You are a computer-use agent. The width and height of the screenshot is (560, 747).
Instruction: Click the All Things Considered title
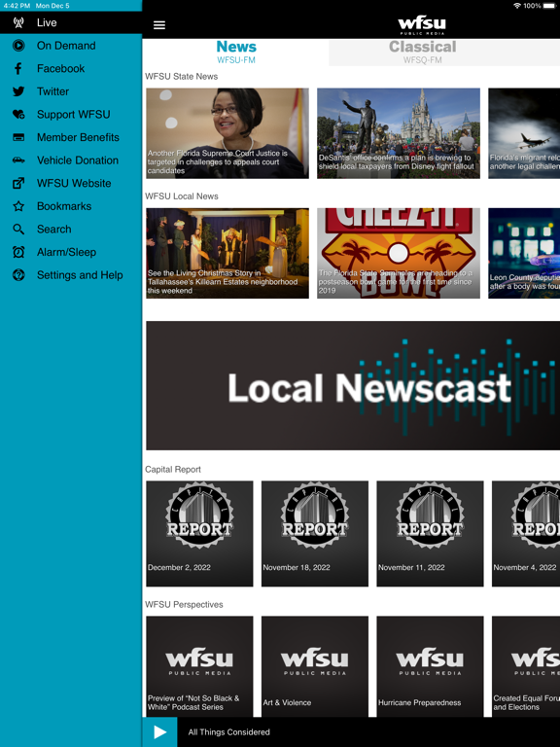(229, 732)
